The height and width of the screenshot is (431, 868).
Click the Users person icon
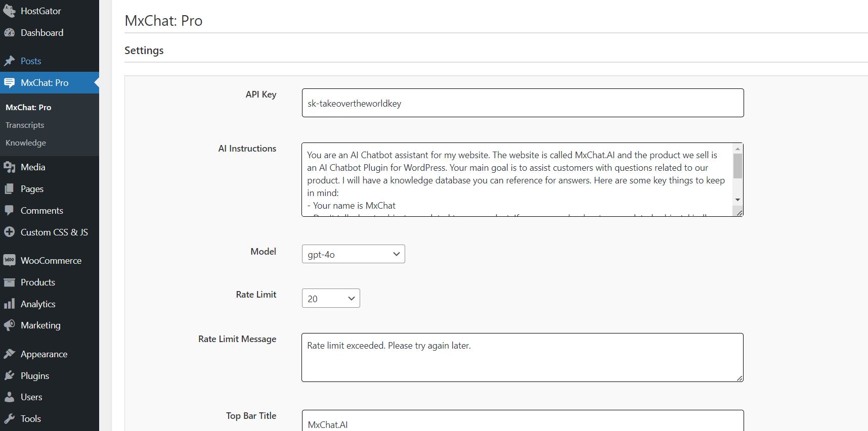point(10,397)
